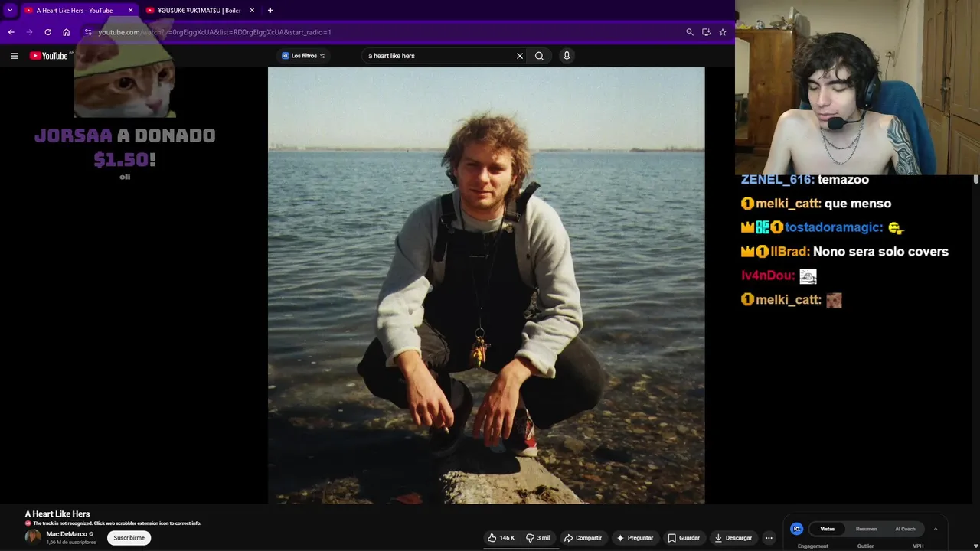Click the install app icon in address bar
Screen dimensions: 980x551
pyautogui.click(x=706, y=32)
